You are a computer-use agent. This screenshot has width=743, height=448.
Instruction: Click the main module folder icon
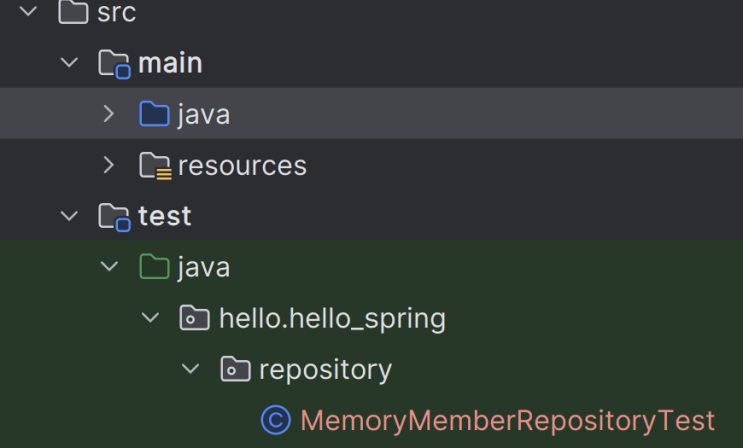coord(114,64)
